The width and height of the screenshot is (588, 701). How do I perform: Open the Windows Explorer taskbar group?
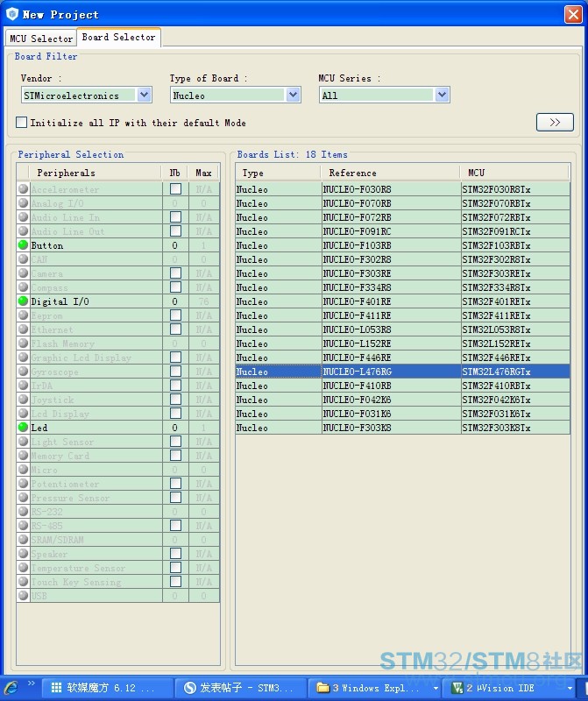coord(373,688)
